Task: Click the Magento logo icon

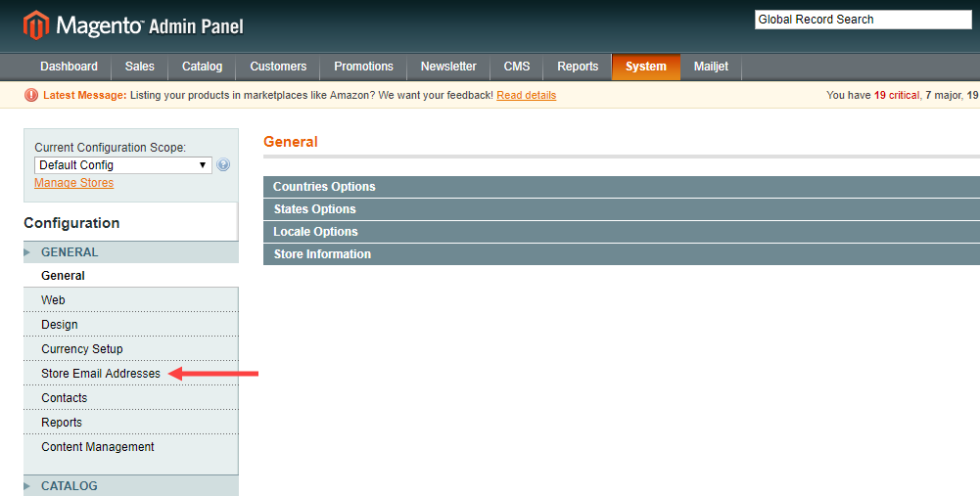Action: [35, 25]
